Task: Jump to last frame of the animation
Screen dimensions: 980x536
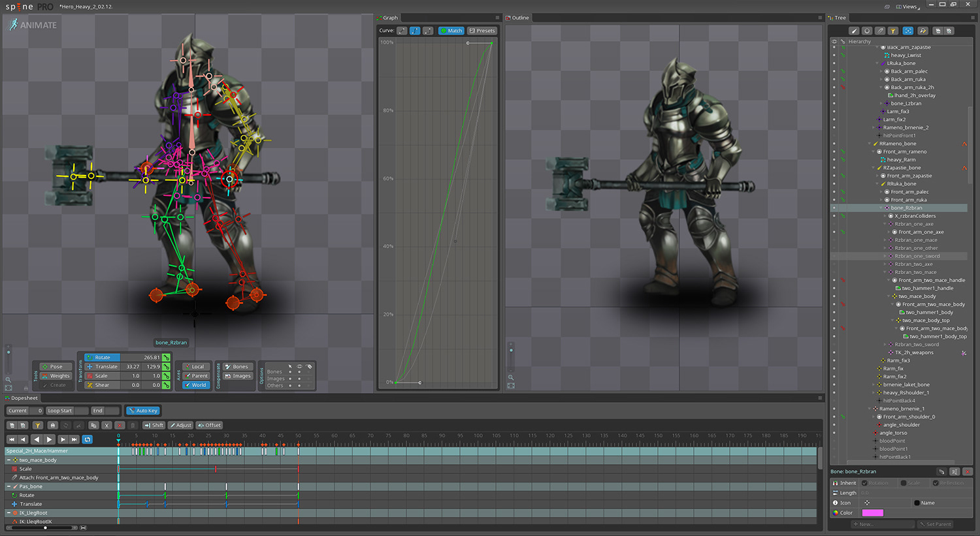Action: coord(74,439)
